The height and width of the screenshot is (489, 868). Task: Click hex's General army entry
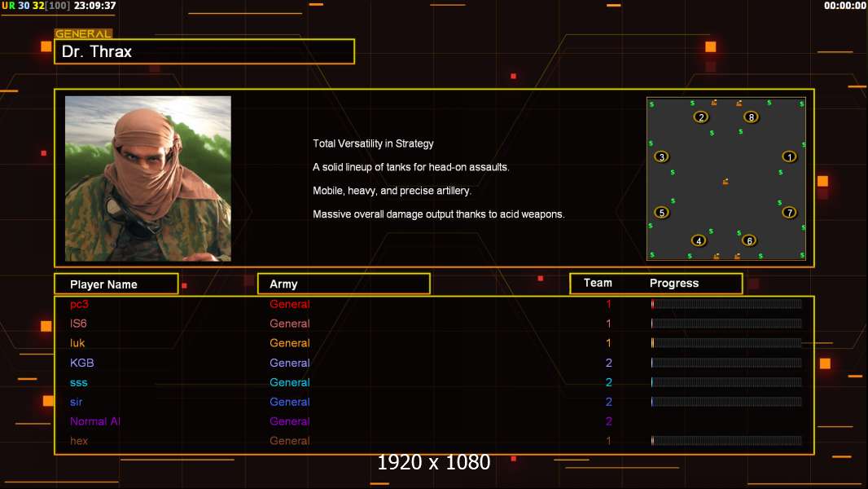coord(290,441)
